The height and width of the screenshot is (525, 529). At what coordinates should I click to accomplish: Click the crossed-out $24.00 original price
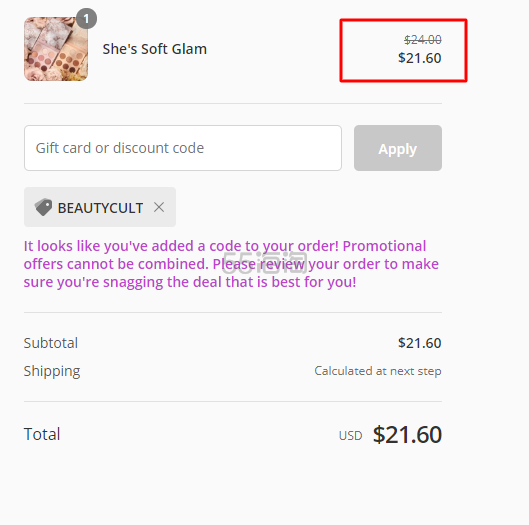(x=423, y=40)
